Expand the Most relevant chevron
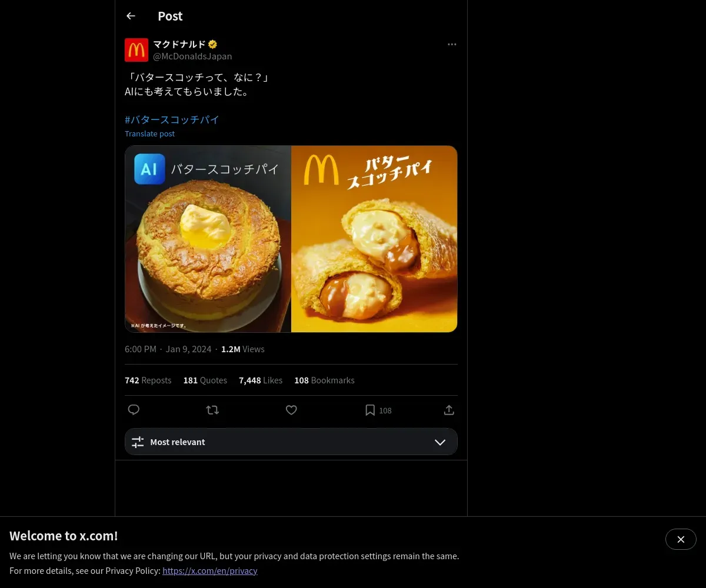This screenshot has height=588, width=706. pos(440,442)
